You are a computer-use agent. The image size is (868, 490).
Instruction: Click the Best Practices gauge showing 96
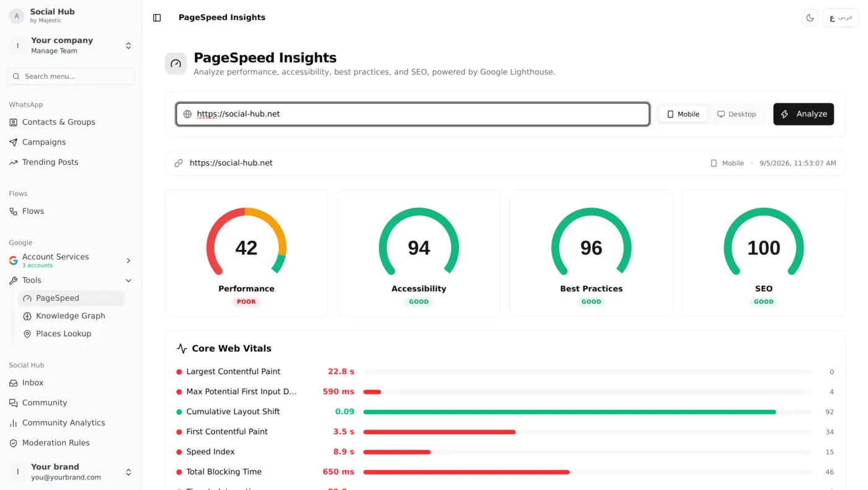(x=591, y=242)
